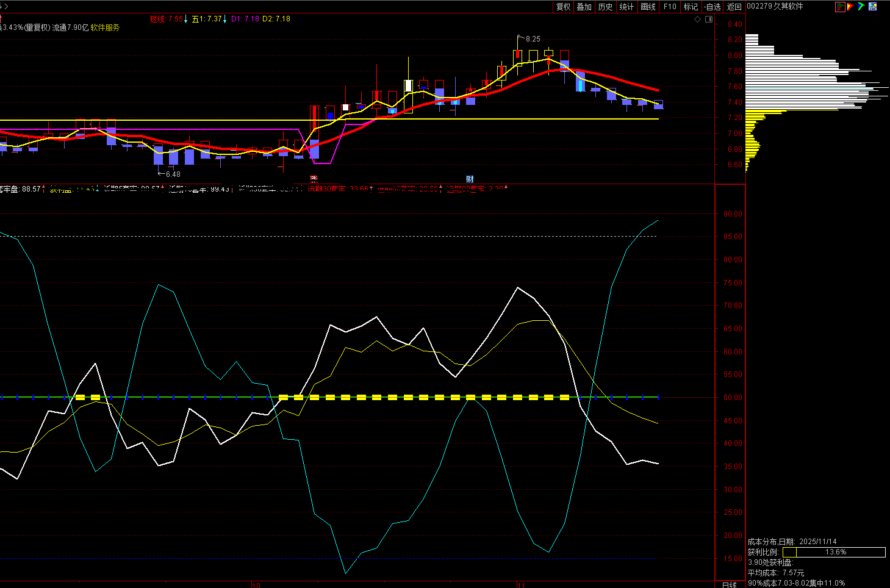890x588 pixels.
Task: Click the 软件服务 sector link
Action: [x=105, y=28]
